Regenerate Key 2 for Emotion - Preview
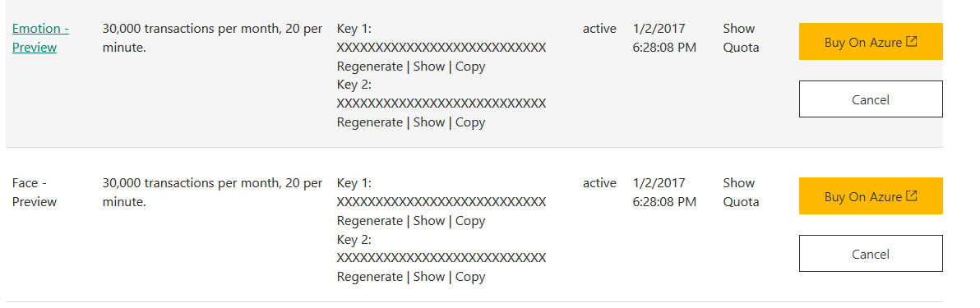 click(x=369, y=122)
